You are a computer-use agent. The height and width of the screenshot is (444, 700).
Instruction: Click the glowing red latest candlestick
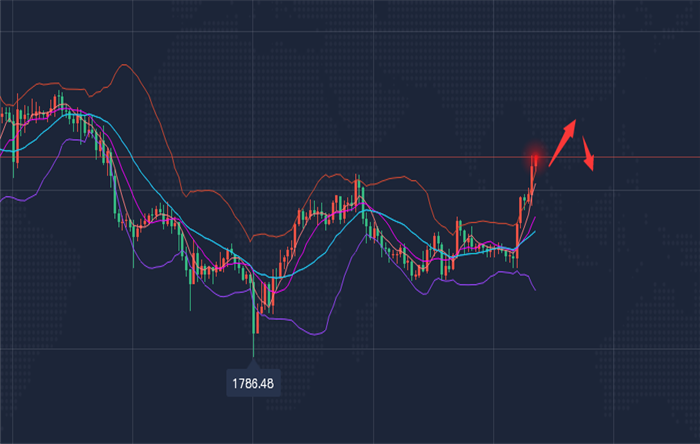535,162
